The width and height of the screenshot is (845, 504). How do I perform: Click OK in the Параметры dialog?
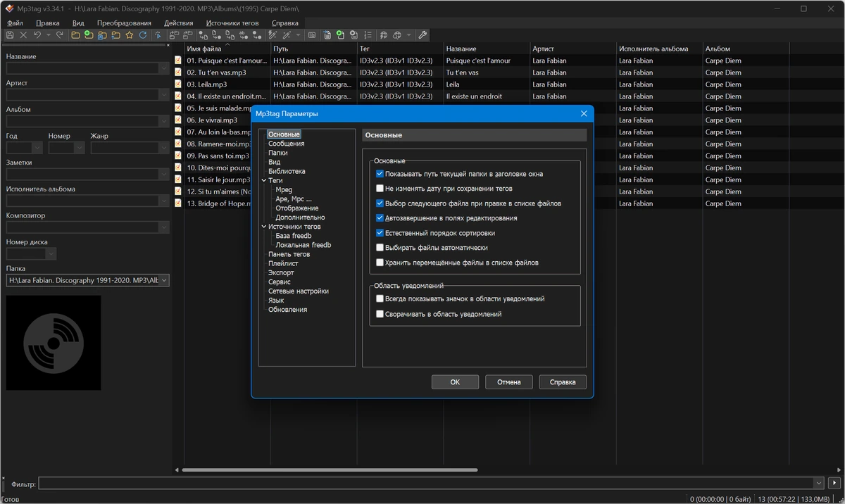(455, 382)
